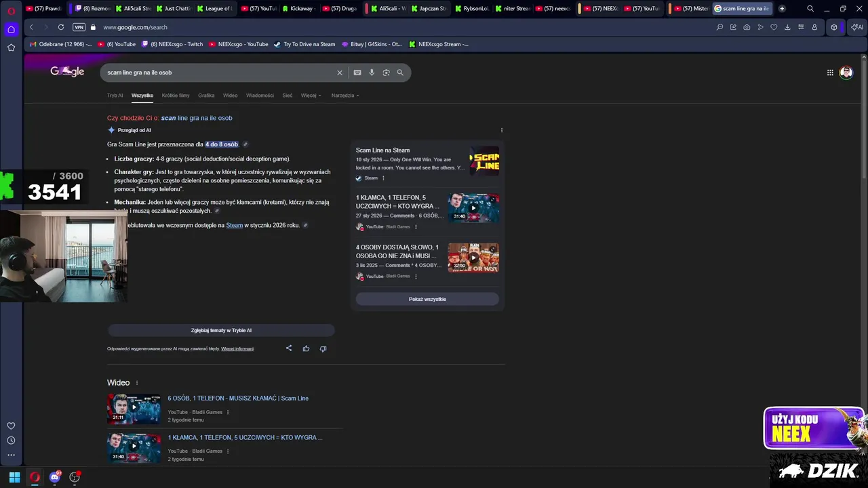Open the Więcej informacji link
The height and width of the screenshot is (488, 868).
[237, 349]
